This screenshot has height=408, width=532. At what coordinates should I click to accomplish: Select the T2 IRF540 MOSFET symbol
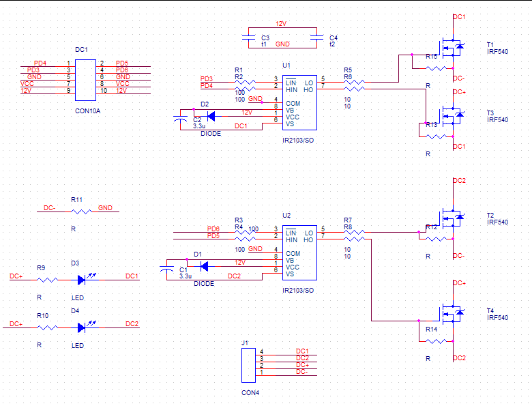[452, 218]
